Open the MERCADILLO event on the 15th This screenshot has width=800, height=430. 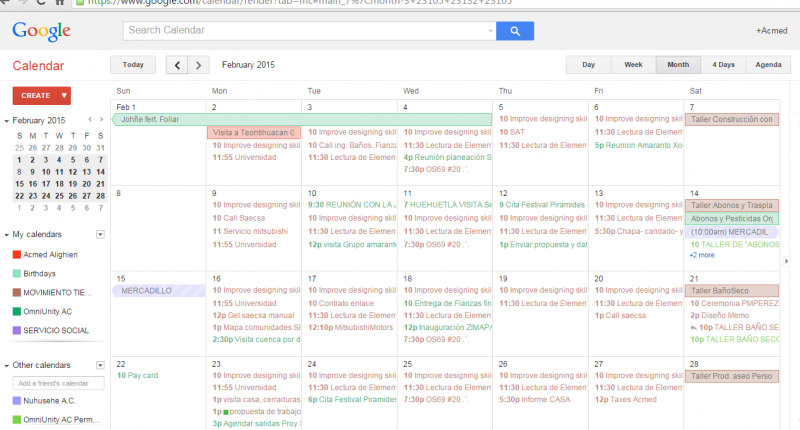159,291
